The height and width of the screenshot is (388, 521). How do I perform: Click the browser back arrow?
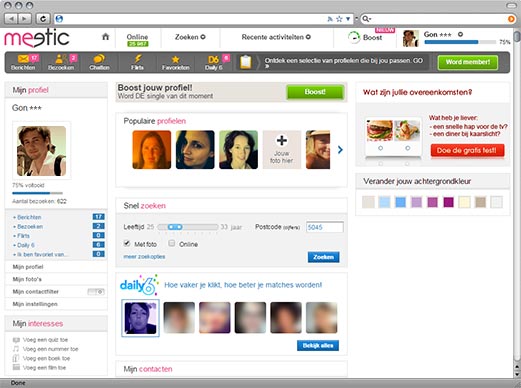click(11, 19)
